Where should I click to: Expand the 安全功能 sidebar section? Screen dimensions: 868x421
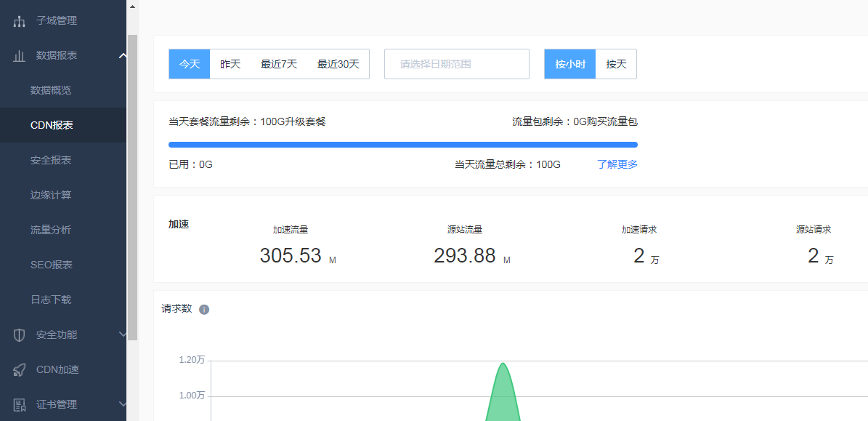(x=123, y=334)
